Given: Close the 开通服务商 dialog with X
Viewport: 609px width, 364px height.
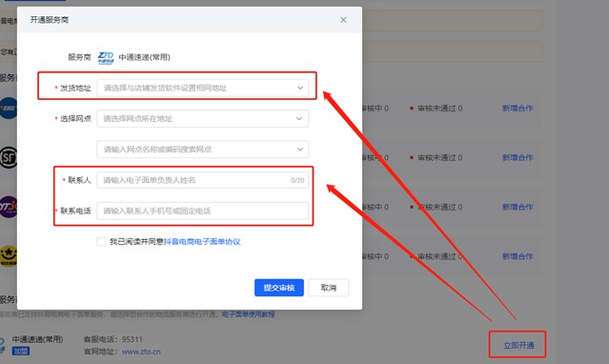Looking at the screenshot, I should [x=343, y=20].
